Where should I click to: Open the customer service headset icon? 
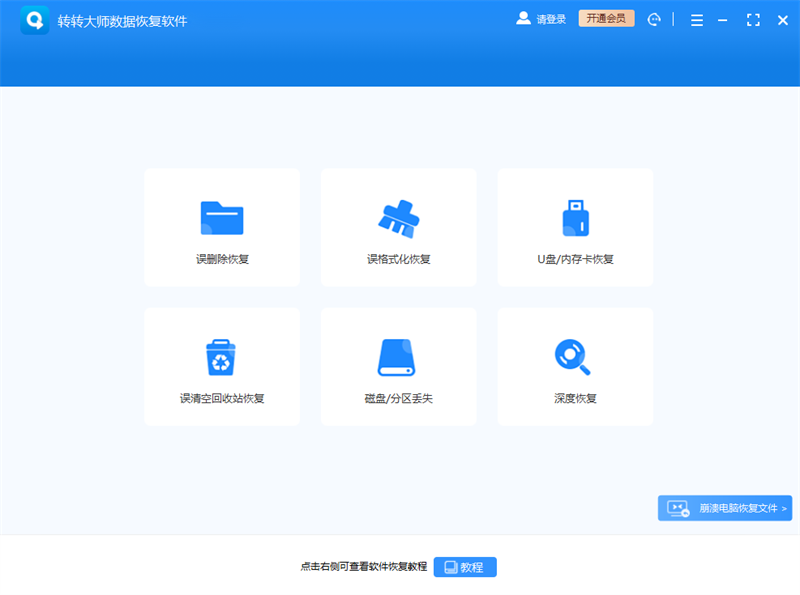[x=655, y=19]
